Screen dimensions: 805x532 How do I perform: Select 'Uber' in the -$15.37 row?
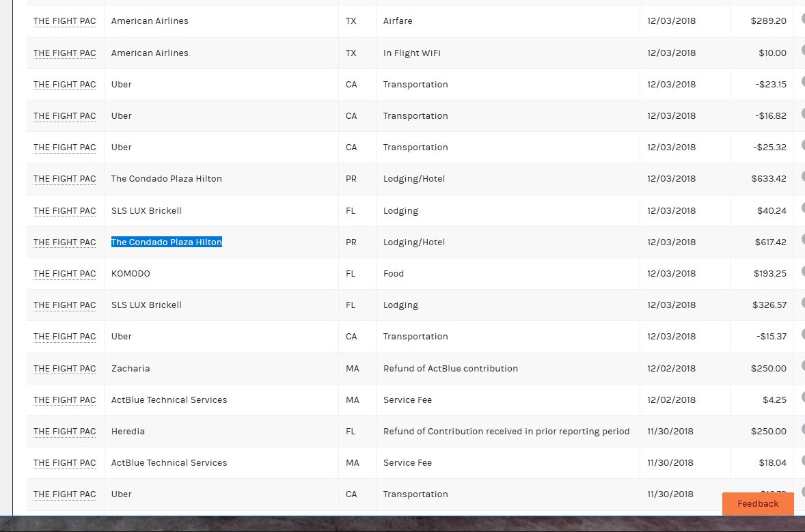coord(121,337)
